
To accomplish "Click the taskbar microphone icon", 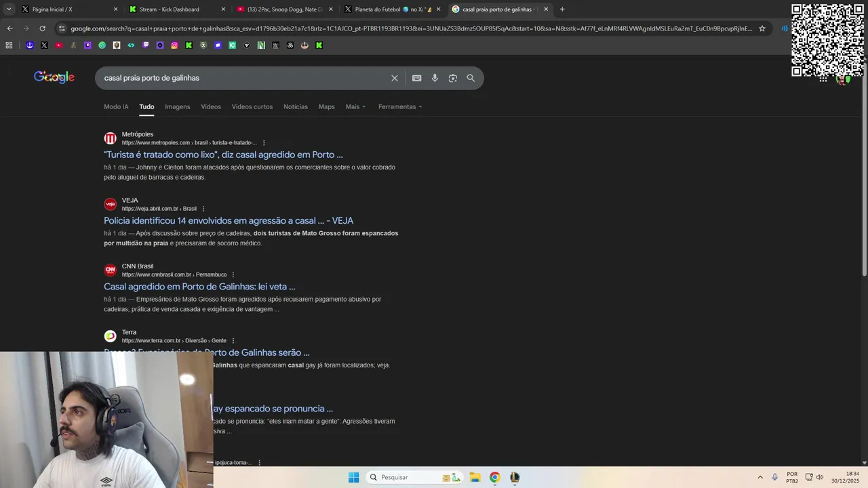I will tap(774, 477).
